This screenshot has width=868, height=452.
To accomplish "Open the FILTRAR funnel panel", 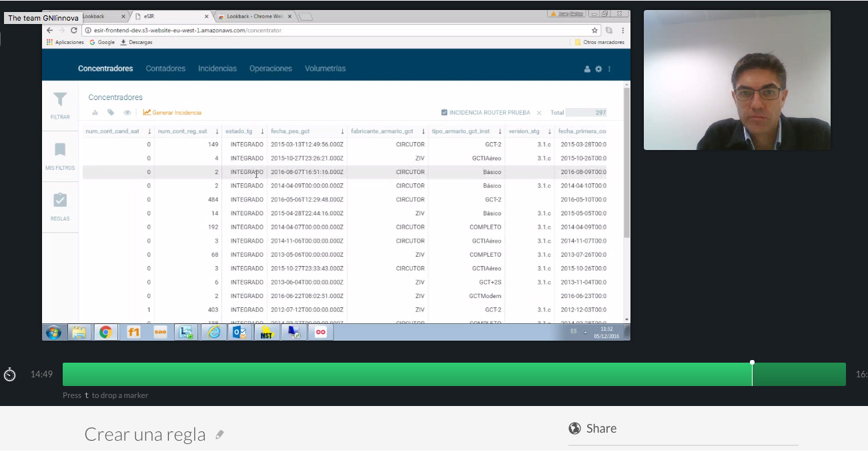I will (60, 105).
